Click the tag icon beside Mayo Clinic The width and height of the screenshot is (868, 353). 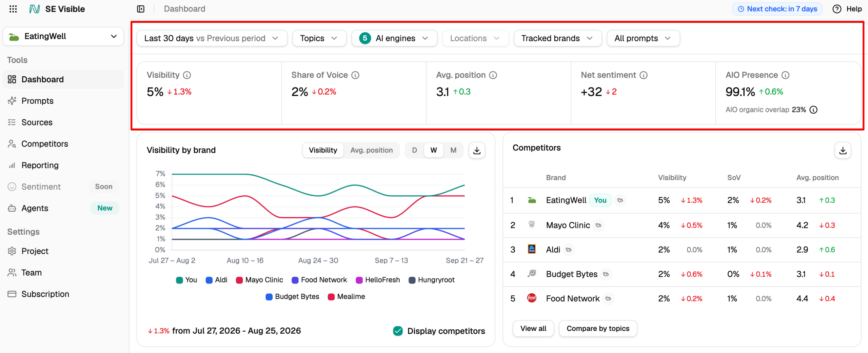(598, 225)
